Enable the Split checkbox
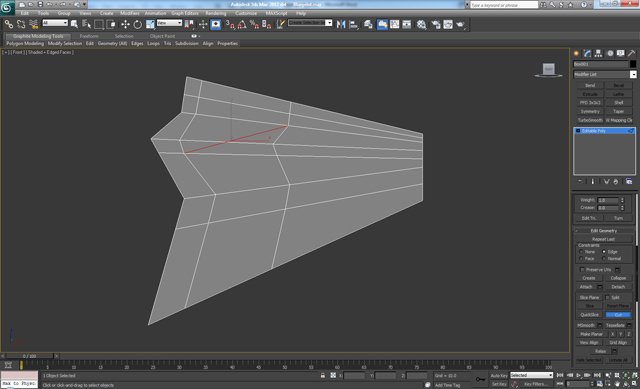The height and width of the screenshot is (389, 640). tap(607, 297)
